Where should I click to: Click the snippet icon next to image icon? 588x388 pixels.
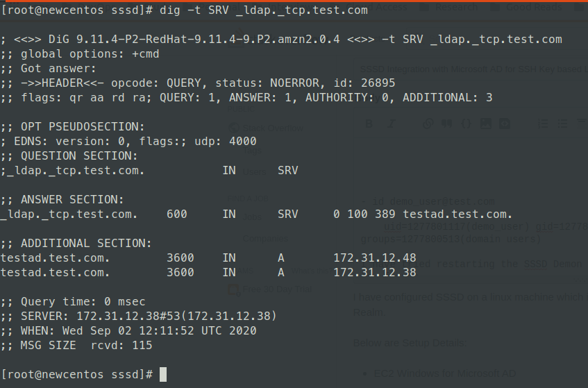505,124
